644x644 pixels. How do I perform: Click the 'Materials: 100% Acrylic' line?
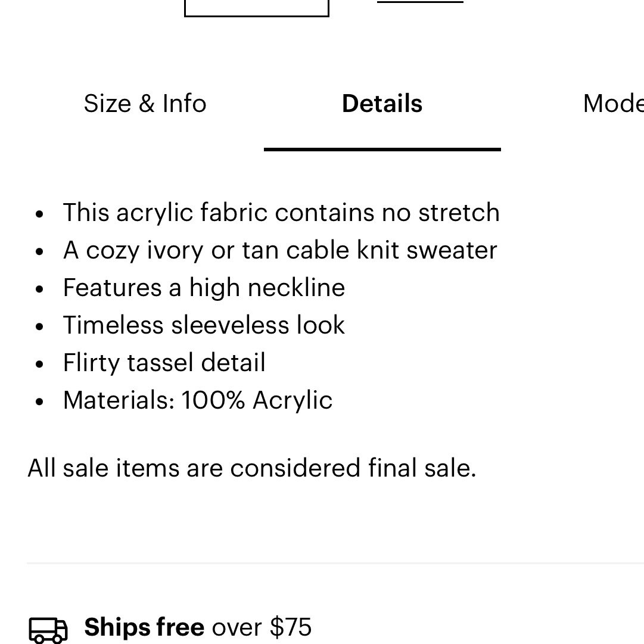198,400
